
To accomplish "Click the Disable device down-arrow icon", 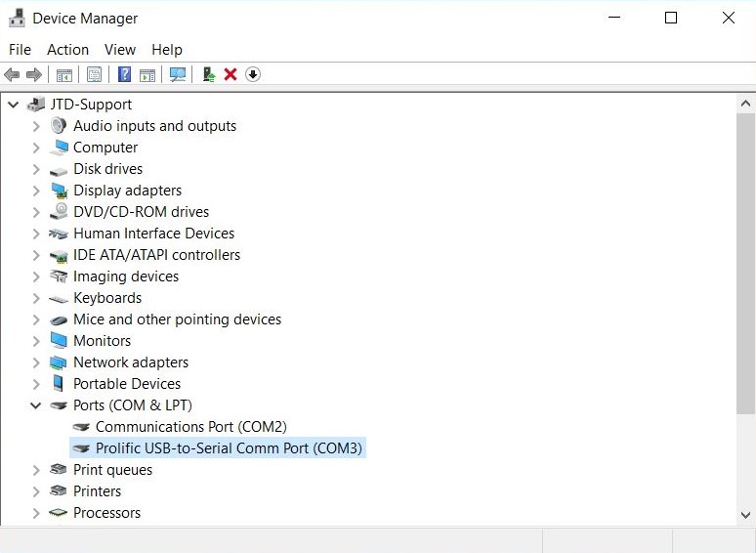I will pos(253,74).
